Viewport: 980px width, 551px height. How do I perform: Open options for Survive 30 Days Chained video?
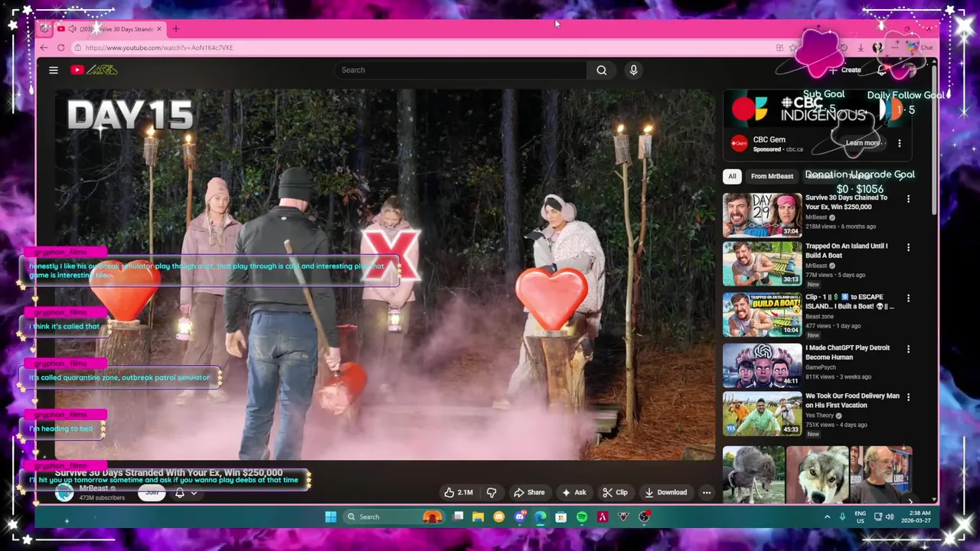pyautogui.click(x=909, y=199)
